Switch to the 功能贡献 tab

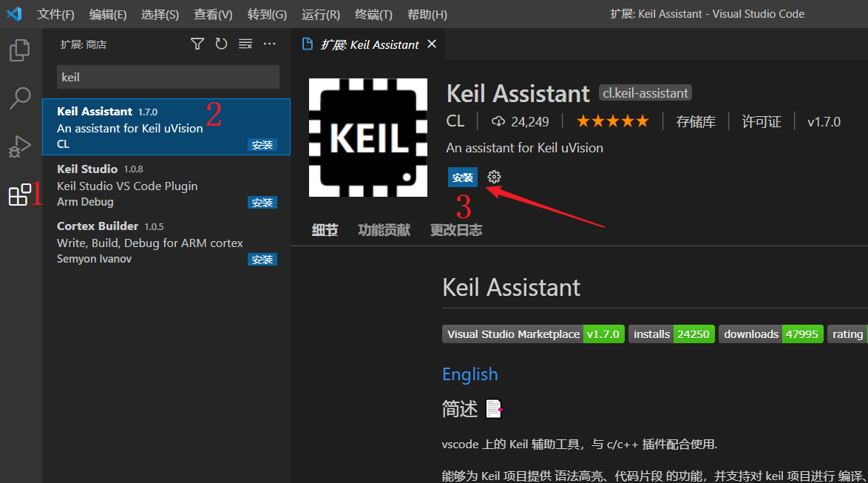[x=384, y=230]
